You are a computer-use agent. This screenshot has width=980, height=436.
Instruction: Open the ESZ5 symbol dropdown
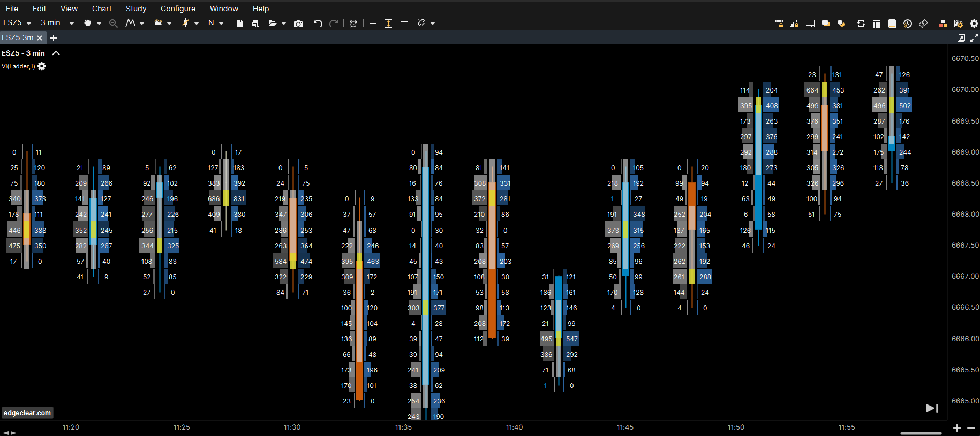17,23
